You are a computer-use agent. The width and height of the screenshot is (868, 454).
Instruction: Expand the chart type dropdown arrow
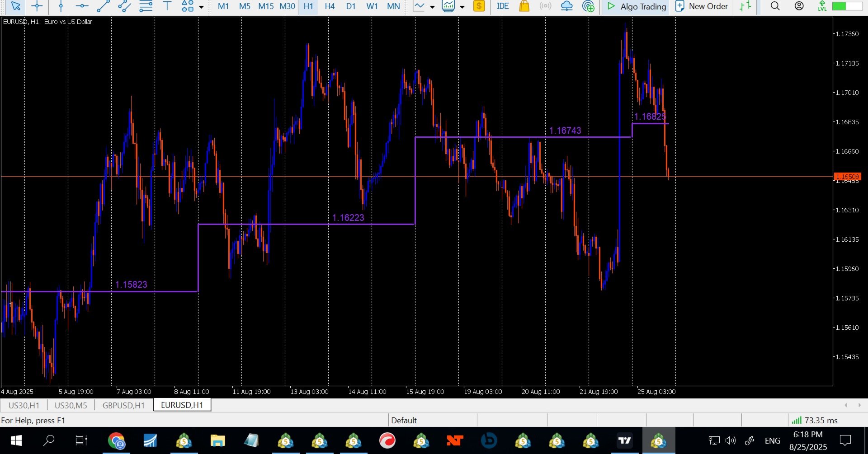point(432,7)
